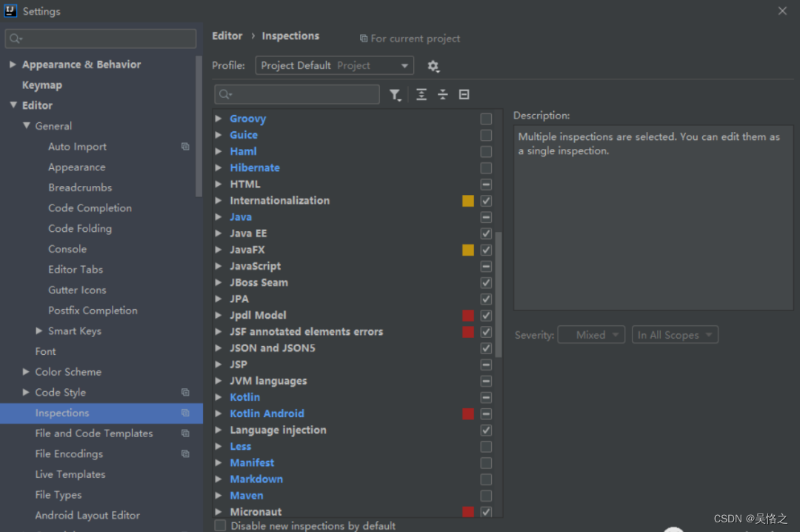
Task: Open the profile gear settings icon
Action: coord(433,67)
